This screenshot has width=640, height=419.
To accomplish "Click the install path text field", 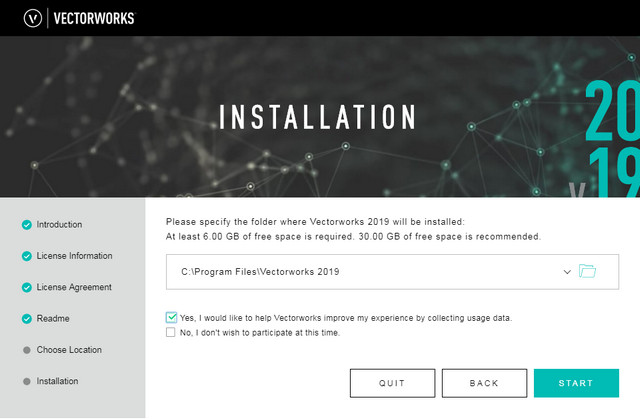I will [x=360, y=271].
